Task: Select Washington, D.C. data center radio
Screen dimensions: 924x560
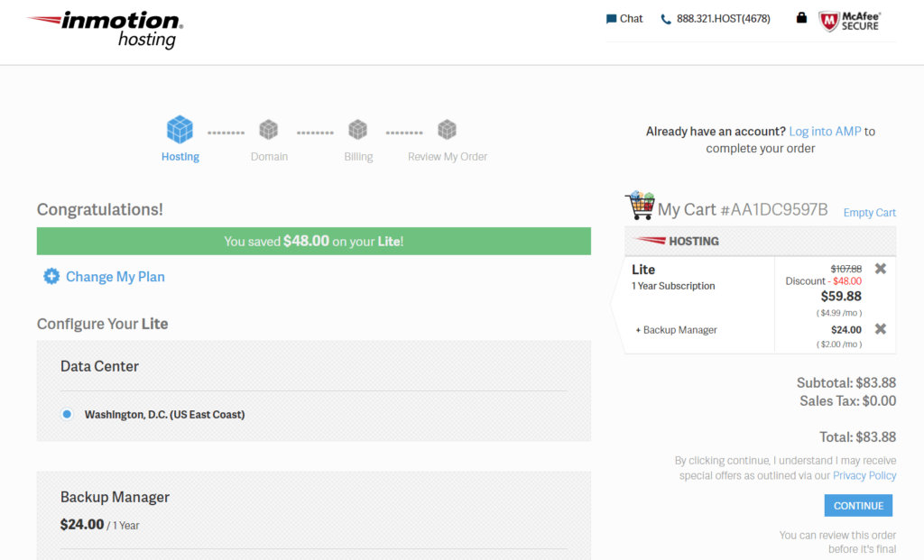Action: coord(67,415)
